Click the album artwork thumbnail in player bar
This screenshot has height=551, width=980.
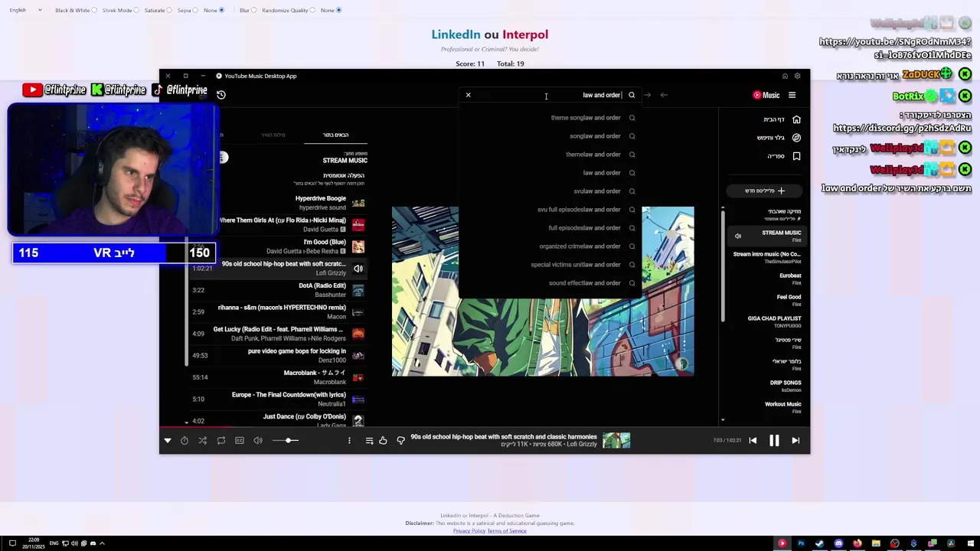pos(616,441)
